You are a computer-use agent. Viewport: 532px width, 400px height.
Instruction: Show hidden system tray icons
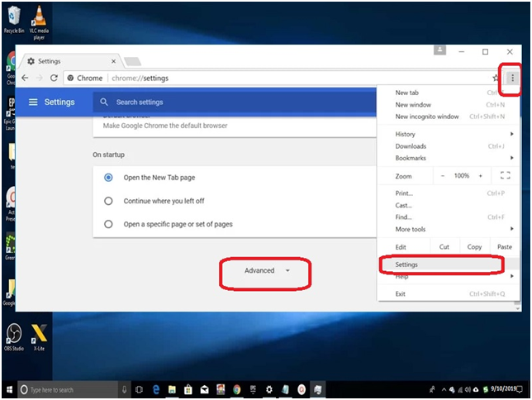pos(444,390)
